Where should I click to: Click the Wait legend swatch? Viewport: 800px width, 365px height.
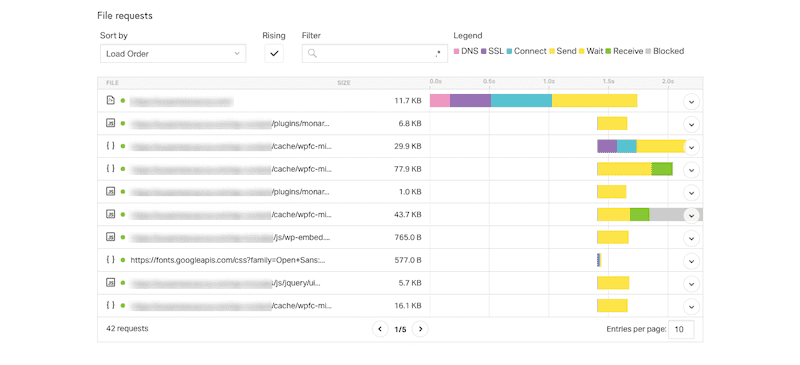[582, 52]
